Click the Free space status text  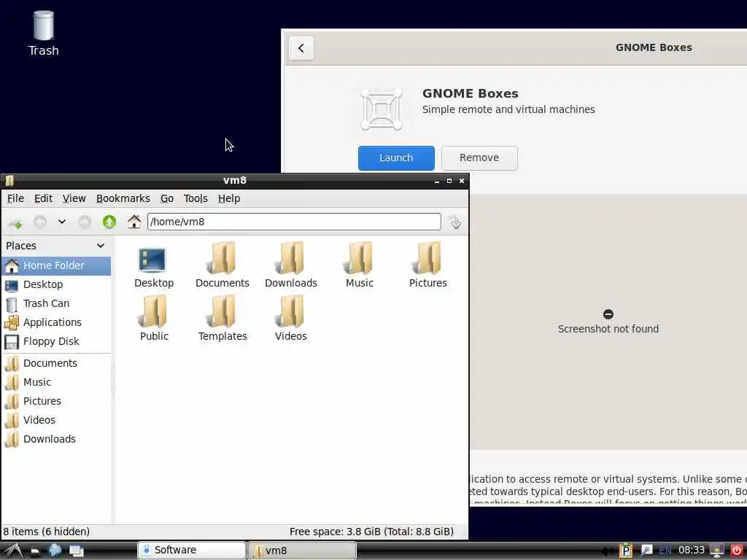click(x=371, y=532)
